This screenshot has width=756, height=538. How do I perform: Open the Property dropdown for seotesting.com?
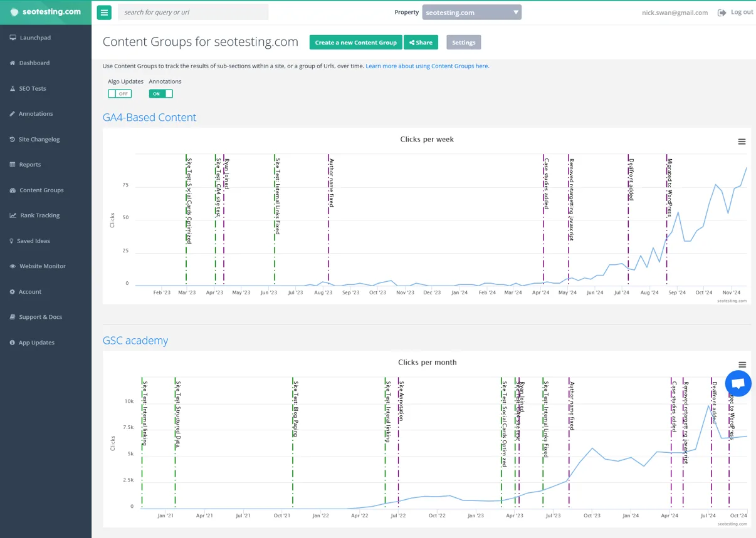click(x=471, y=13)
